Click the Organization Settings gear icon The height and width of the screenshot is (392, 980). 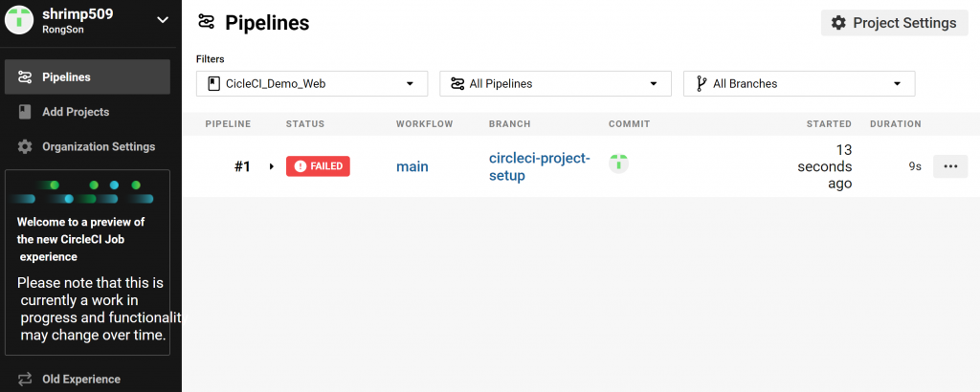pos(25,147)
